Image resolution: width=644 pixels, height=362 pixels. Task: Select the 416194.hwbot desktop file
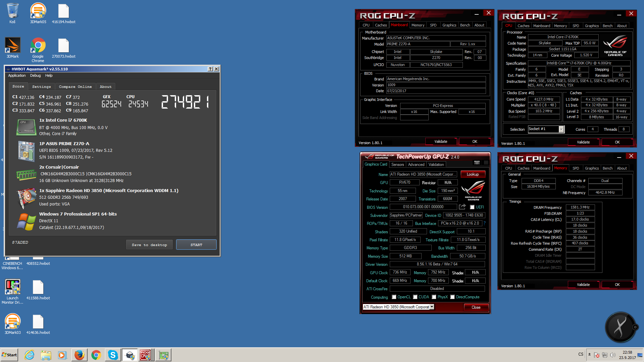tap(63, 13)
